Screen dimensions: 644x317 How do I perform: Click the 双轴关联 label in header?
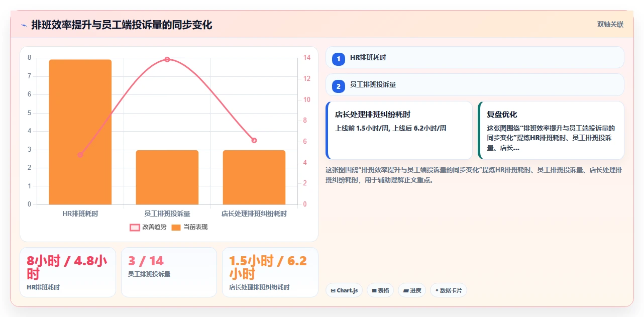[x=610, y=25]
